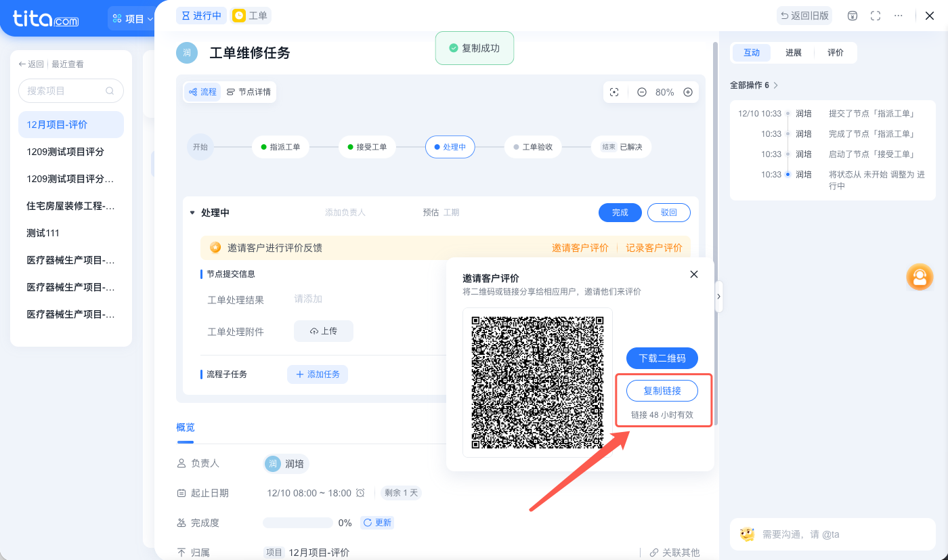Click 添加负责人 placeholder

pos(345,213)
